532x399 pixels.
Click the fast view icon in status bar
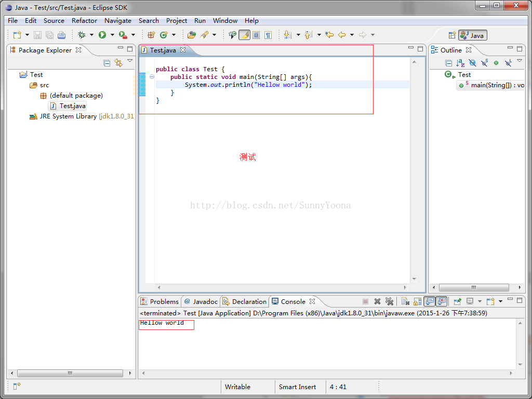click(17, 386)
